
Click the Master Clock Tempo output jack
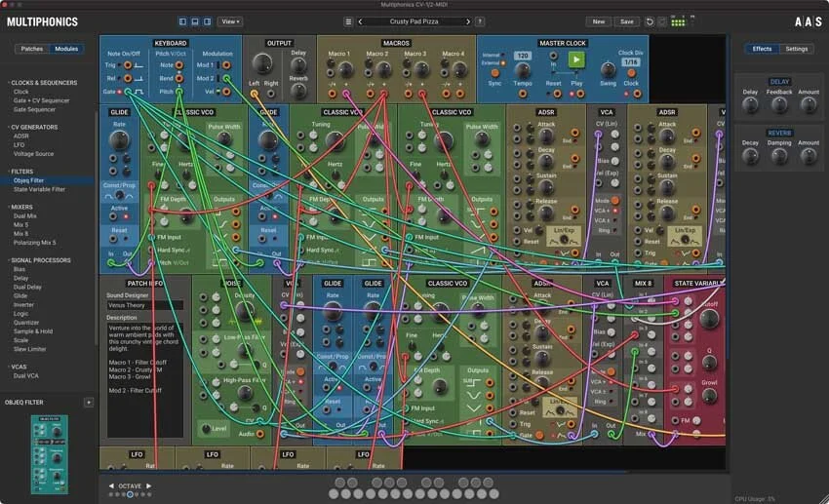pos(523,94)
